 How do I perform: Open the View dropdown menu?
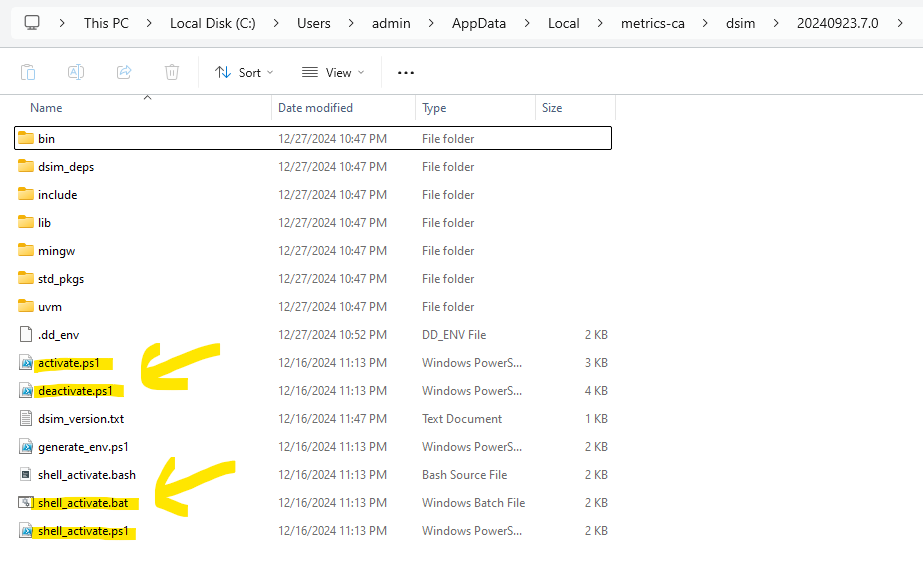pyautogui.click(x=333, y=72)
